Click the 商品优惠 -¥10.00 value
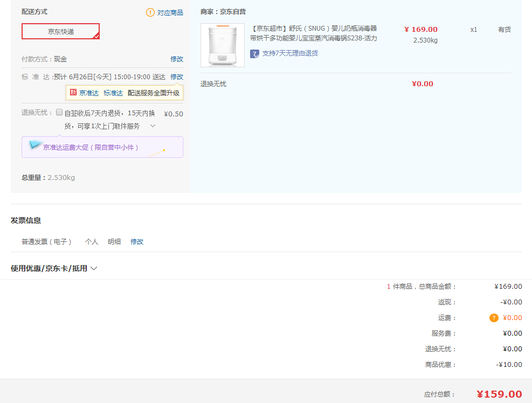 pos(509,364)
